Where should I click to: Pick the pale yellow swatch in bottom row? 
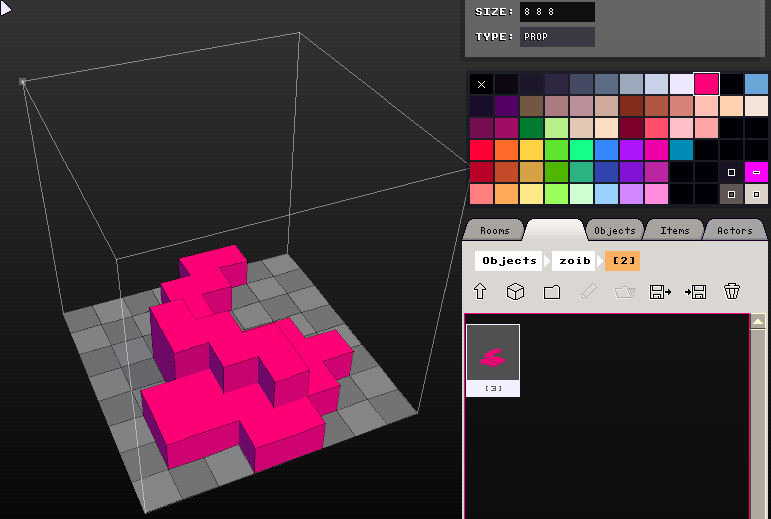click(531, 194)
